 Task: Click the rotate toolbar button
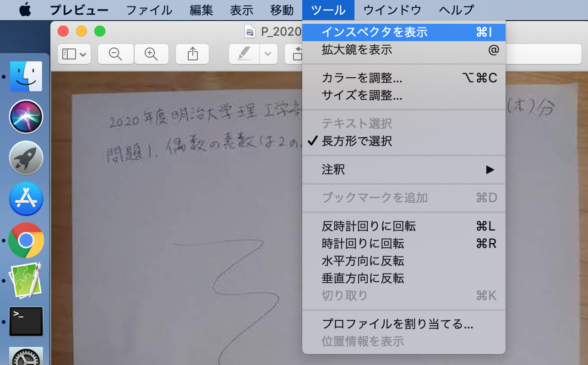[294, 54]
